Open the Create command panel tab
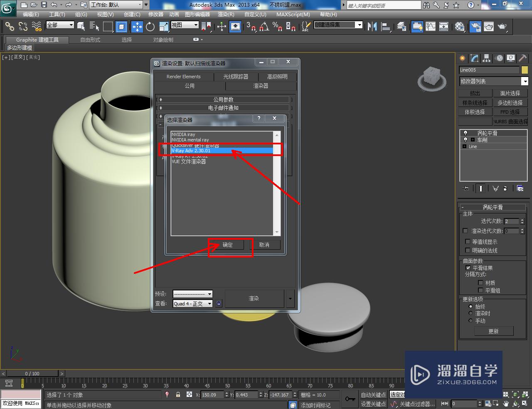The image size is (532, 409). (462, 58)
